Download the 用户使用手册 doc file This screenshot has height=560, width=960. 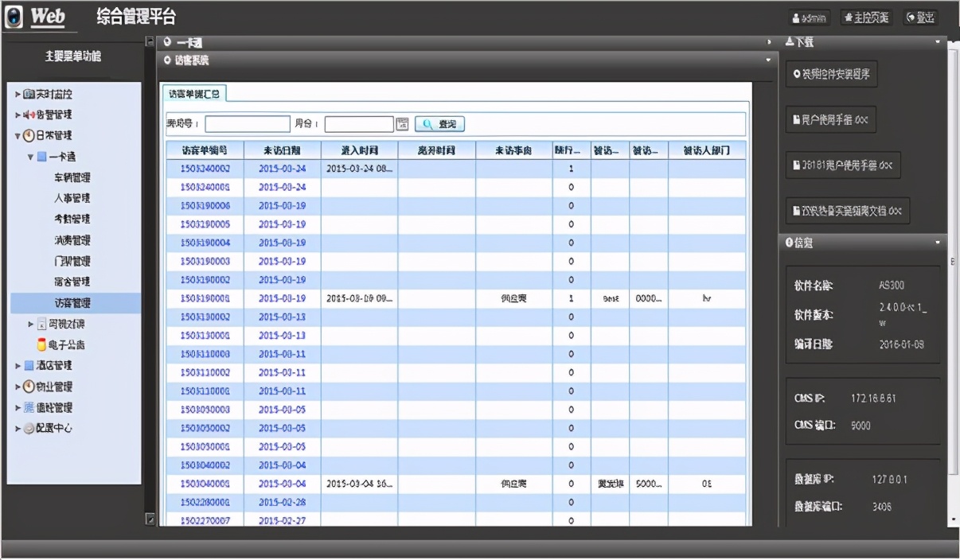pyautogui.click(x=830, y=120)
